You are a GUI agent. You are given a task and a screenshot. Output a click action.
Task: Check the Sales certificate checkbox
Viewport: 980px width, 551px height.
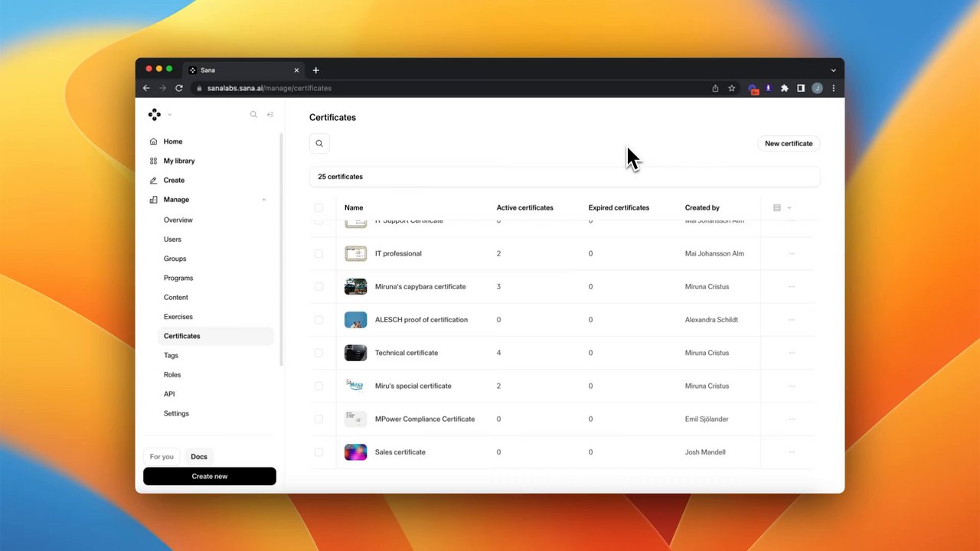(318, 452)
